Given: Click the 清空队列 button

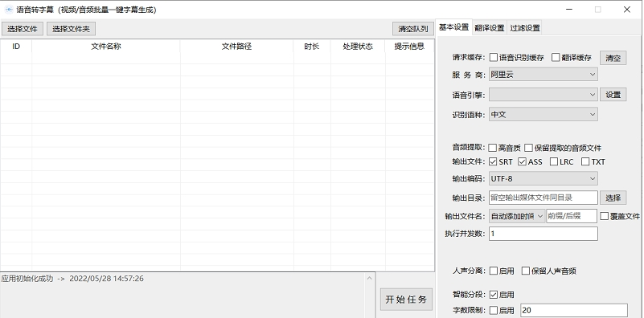Looking at the screenshot, I should 412,29.
